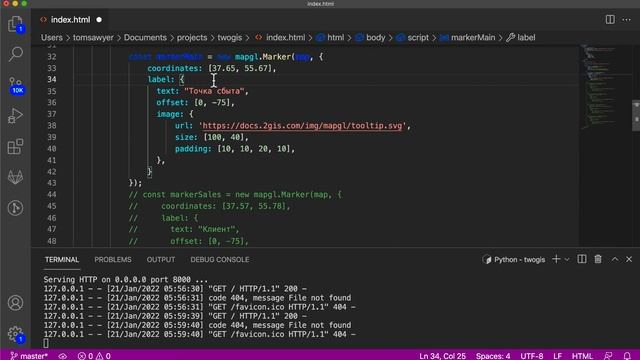This screenshot has height=360, width=640.
Task: Open the Manage gear icon
Action: coord(16,334)
